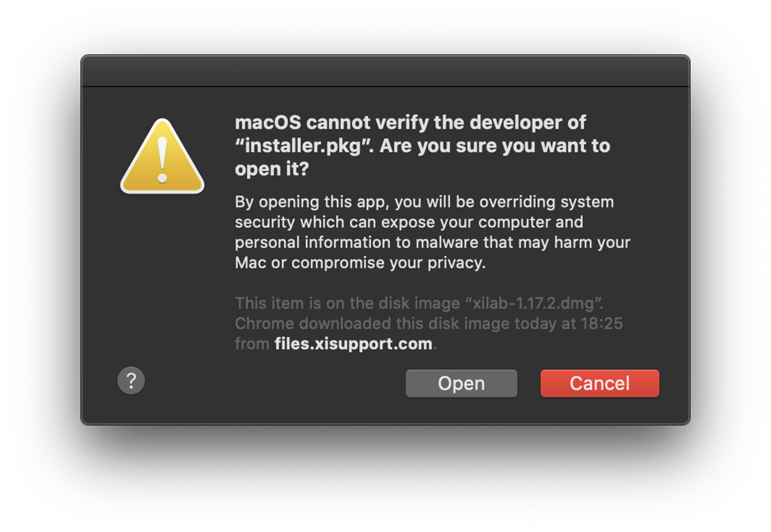Image resolution: width=771 pixels, height=532 pixels.
Task: Open help with the question mark button
Action: click(x=131, y=381)
